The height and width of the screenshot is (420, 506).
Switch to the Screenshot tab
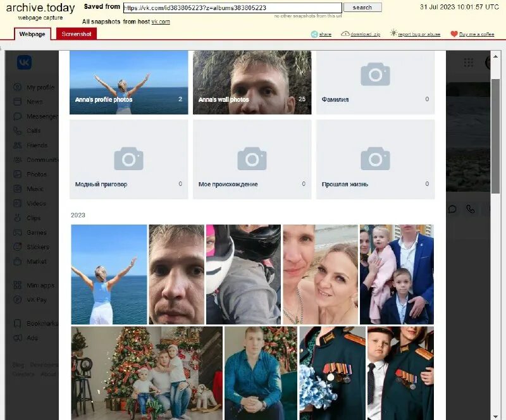(77, 34)
